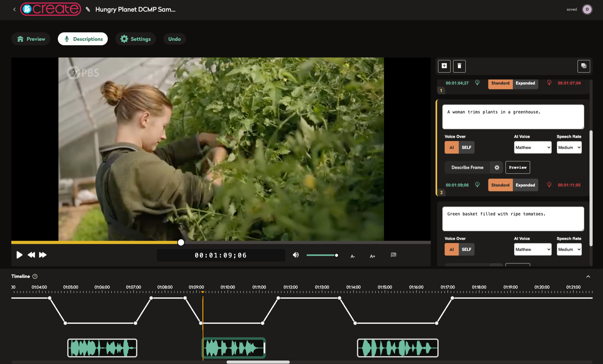Screen dimensions: 603x364
Task: Select Standard for description 2
Action: click(500, 185)
